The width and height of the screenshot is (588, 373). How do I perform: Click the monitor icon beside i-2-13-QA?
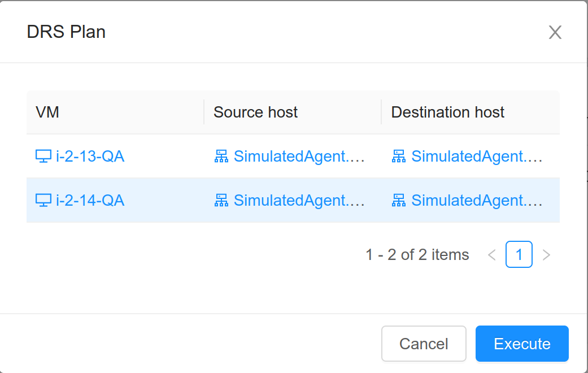tap(43, 157)
